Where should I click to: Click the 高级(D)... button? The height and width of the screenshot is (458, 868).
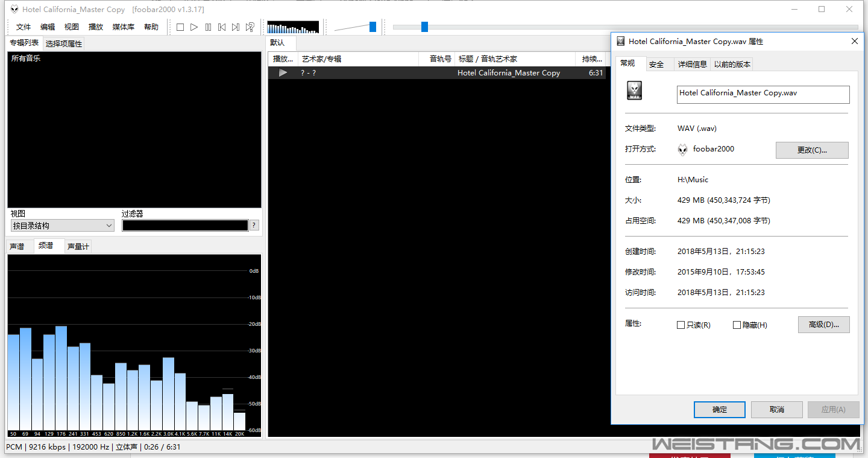(823, 325)
